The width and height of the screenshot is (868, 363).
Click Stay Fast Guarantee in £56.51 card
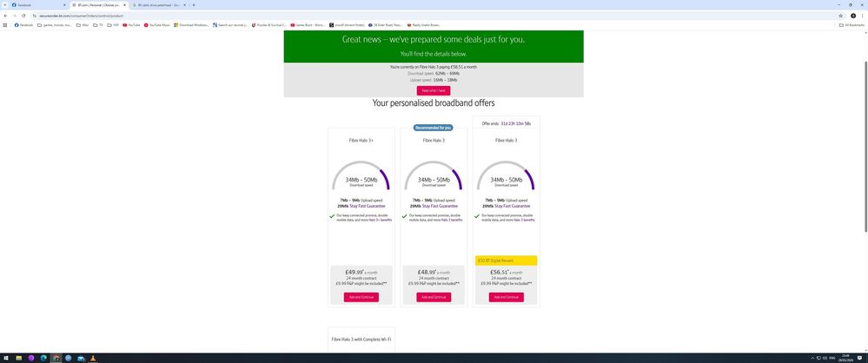(x=513, y=206)
